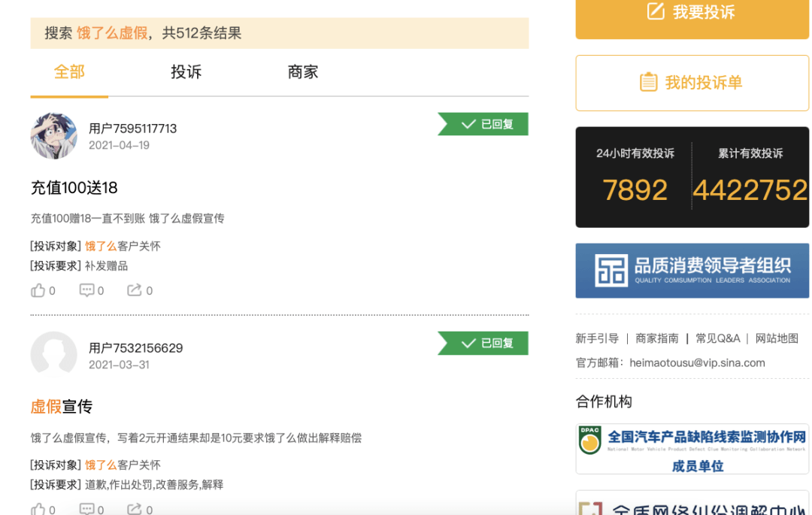Select the 全部 tab
This screenshot has width=812, height=515.
[69, 72]
